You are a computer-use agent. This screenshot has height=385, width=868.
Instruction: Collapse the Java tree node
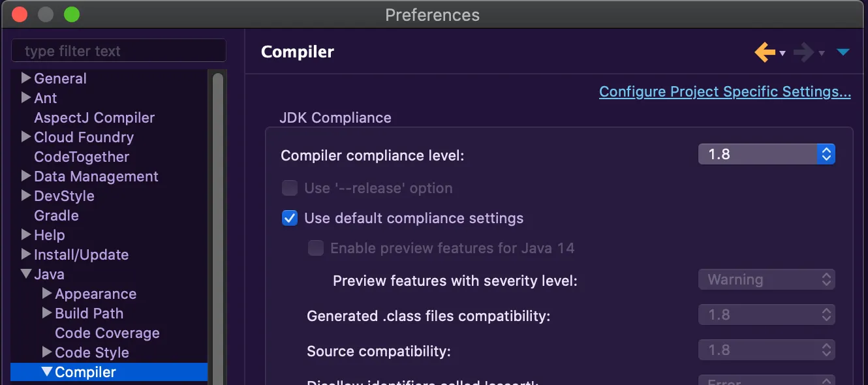coord(26,274)
